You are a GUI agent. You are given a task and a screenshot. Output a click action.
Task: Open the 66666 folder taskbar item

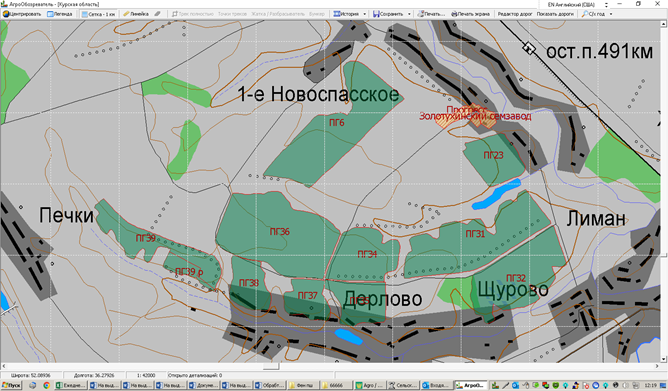coord(336,385)
